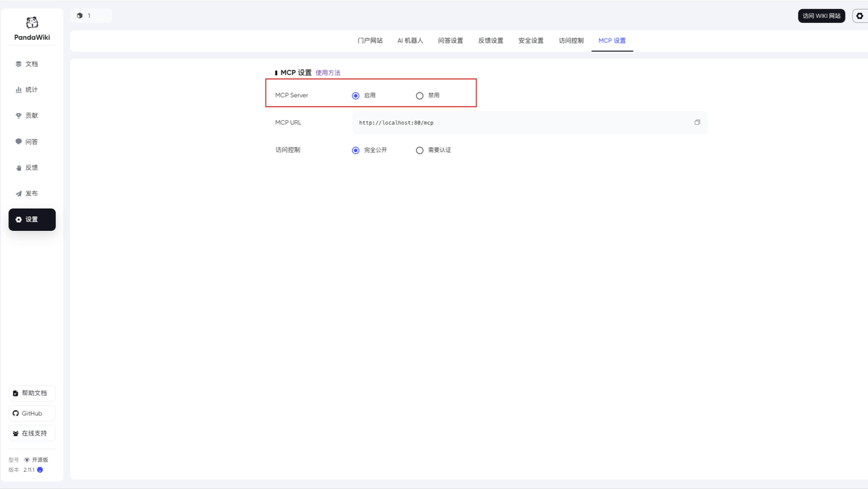Viewport: 868px width, 489px height.
Task: Go to 贡献 contributions page
Action: 32,115
